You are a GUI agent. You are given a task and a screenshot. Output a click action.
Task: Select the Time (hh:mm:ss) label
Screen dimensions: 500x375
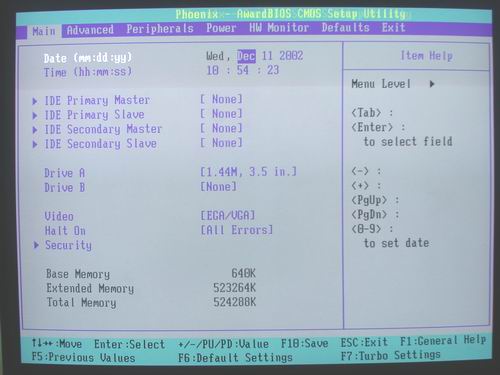click(x=88, y=72)
